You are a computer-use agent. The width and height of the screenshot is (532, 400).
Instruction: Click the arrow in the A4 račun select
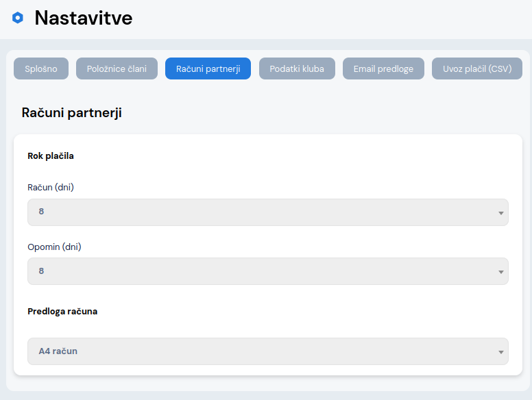pos(500,352)
